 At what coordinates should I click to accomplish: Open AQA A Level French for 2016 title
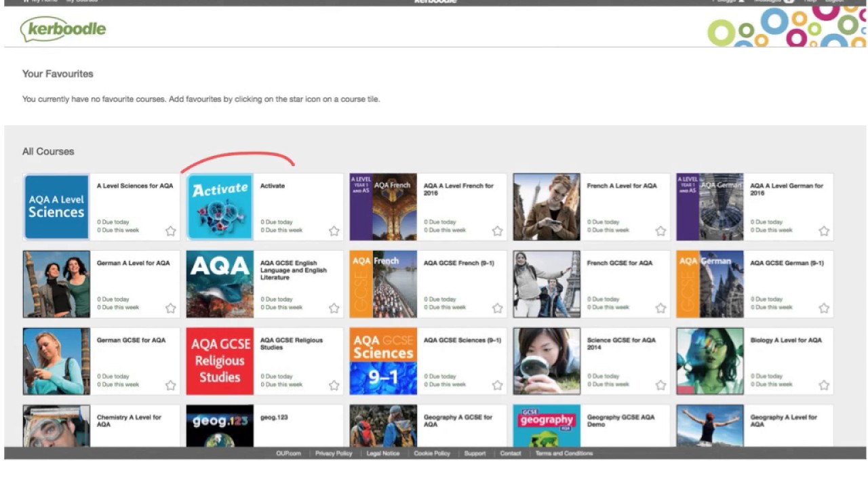tap(459, 189)
